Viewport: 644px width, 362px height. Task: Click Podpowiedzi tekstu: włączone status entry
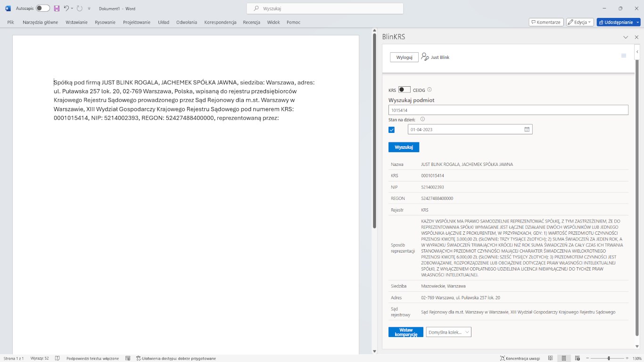[92, 358]
